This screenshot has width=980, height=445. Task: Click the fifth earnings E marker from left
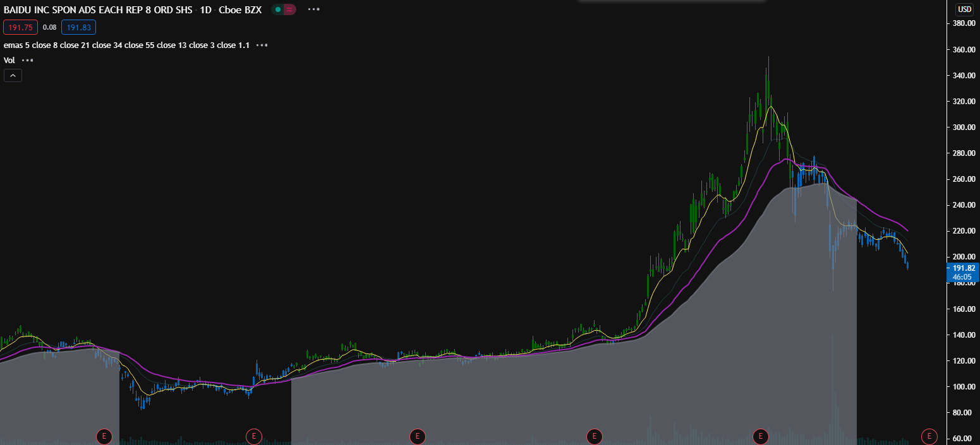[x=761, y=436]
